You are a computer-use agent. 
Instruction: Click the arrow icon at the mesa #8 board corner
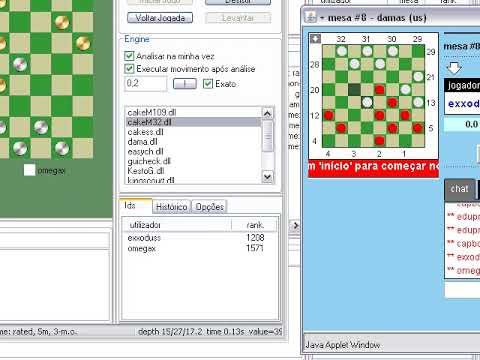point(315,39)
